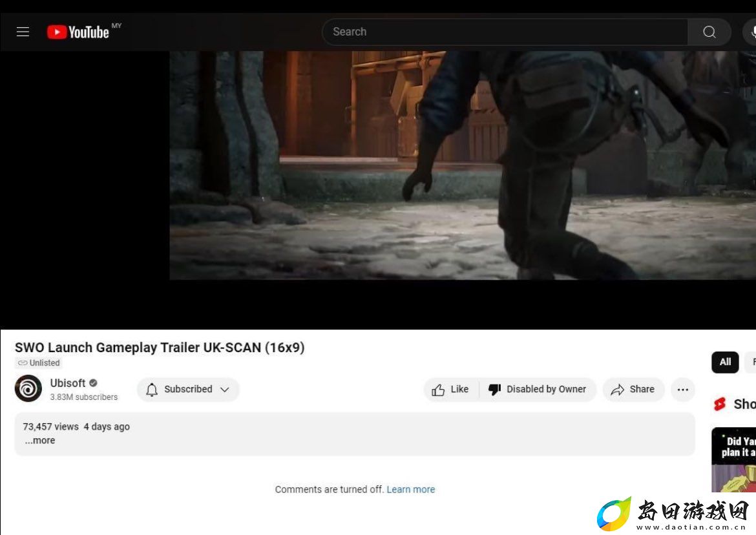Click the magnifier search button
This screenshot has width=756, height=535.
click(x=709, y=32)
